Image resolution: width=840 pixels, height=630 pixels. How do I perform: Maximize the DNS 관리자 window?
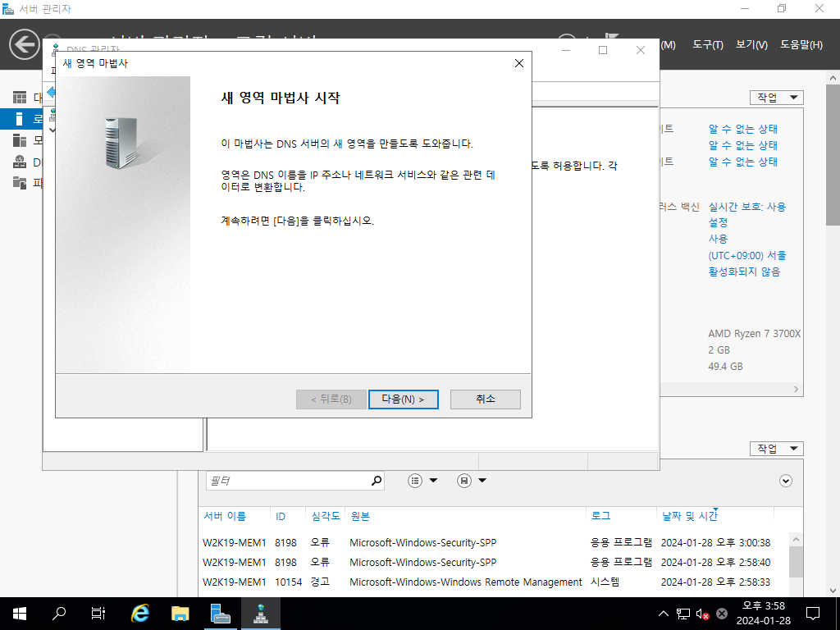click(603, 50)
